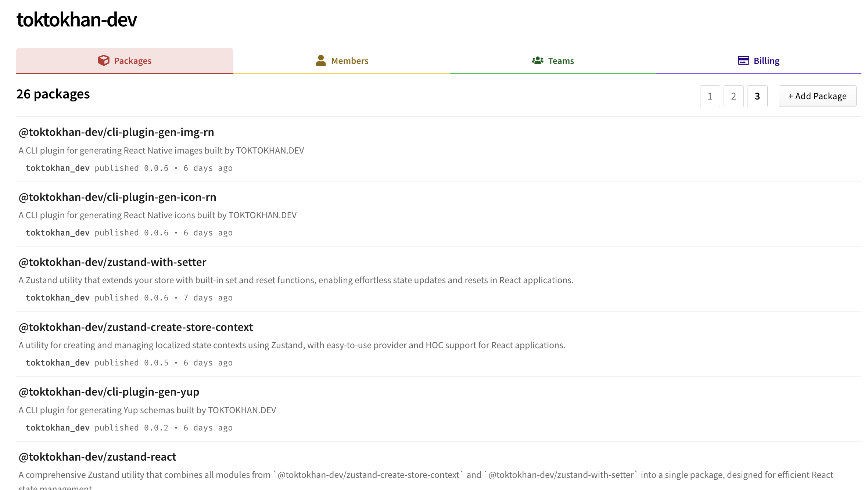View the zustand-create-store-context package
Image resolution: width=868 pixels, height=490 pixels.
point(136,327)
